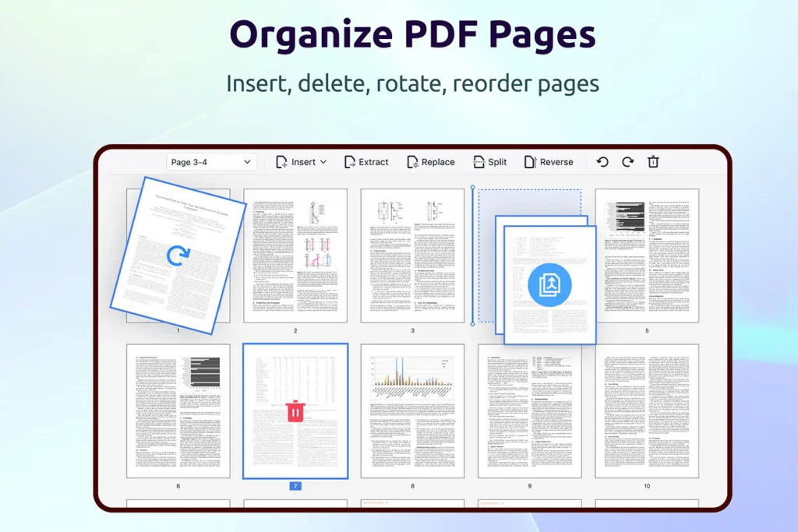Screen dimensions: 798x532
Task: Select the page 6 thumbnail
Action: pos(178,410)
